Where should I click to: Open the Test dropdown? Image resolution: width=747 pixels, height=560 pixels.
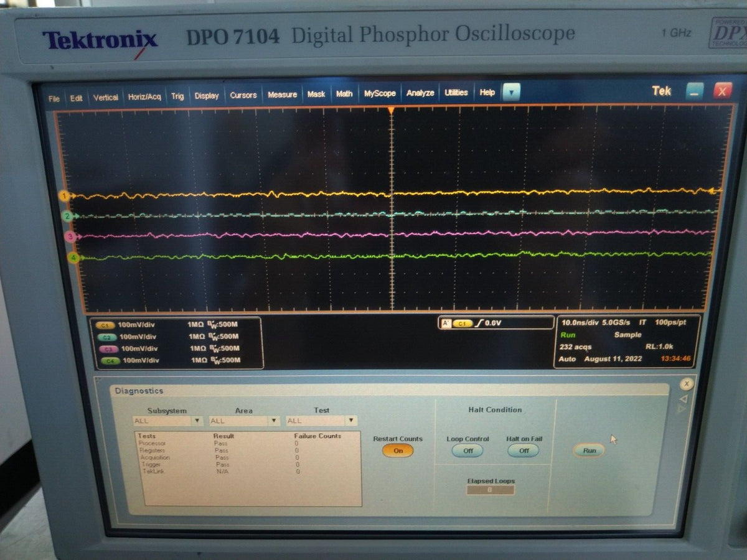pos(321,421)
